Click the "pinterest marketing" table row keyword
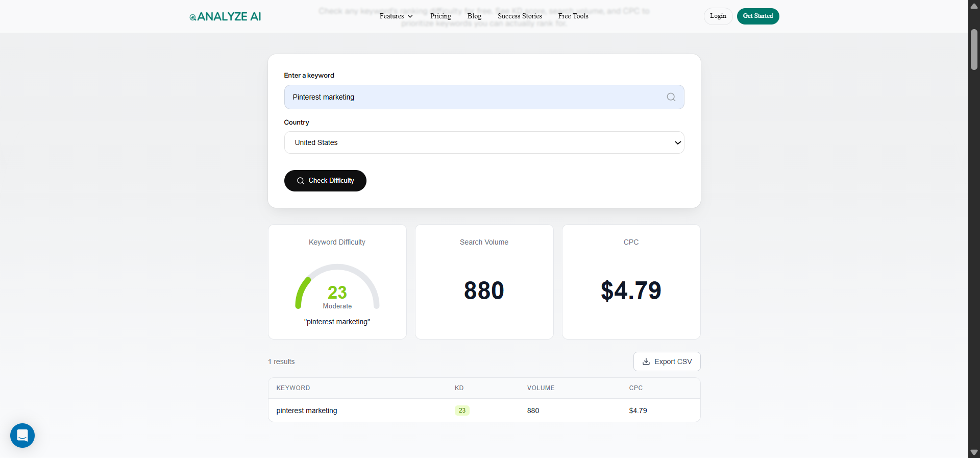Image resolution: width=980 pixels, height=458 pixels. click(x=307, y=411)
